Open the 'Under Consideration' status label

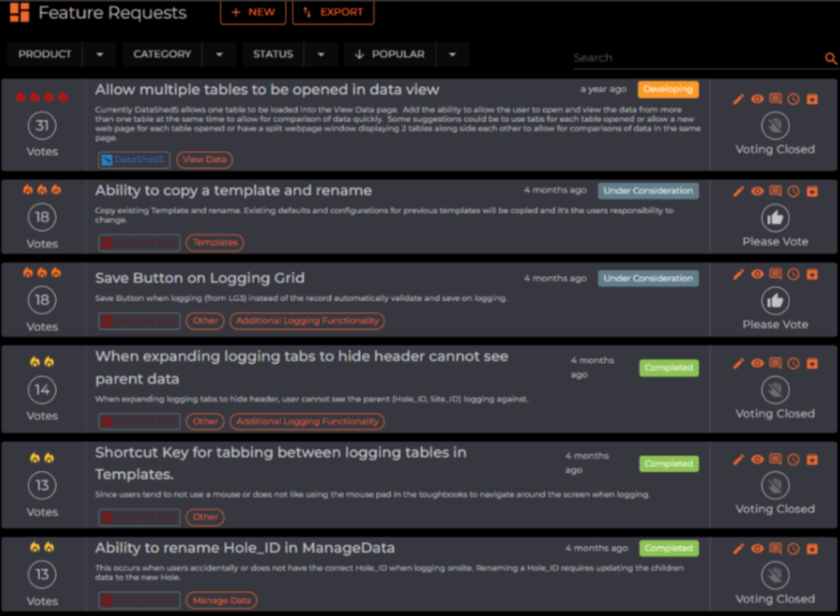[x=649, y=191]
